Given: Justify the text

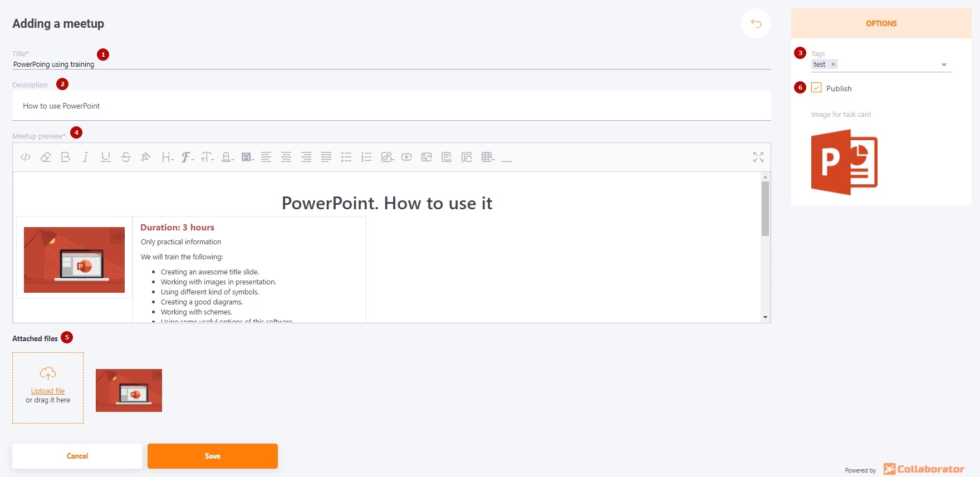Looking at the screenshot, I should click(326, 158).
